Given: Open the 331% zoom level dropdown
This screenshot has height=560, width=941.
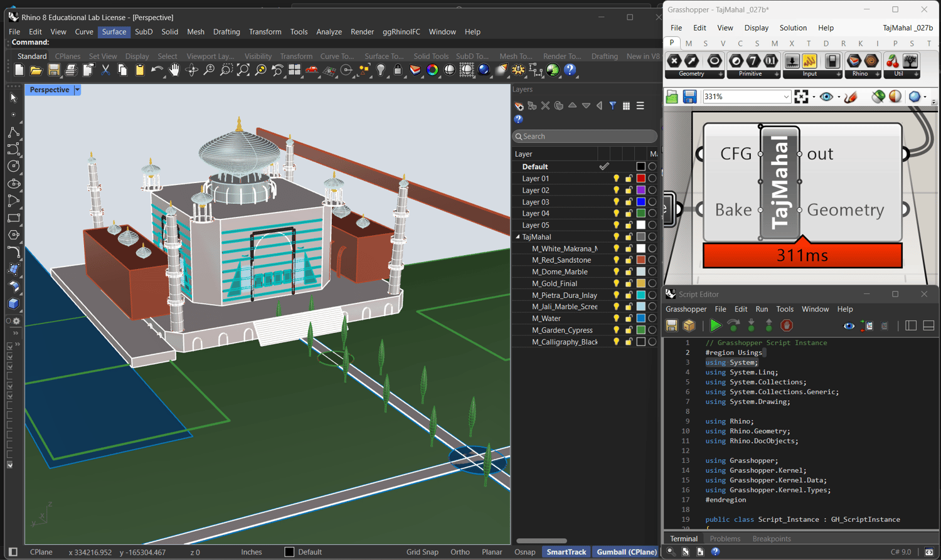Looking at the screenshot, I should point(786,97).
